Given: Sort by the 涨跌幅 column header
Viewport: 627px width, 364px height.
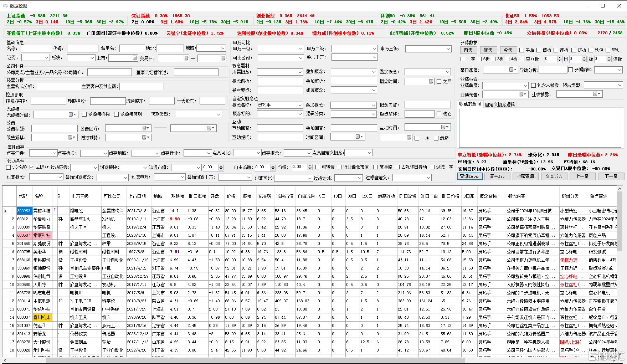Looking at the screenshot, I should pos(178,196).
